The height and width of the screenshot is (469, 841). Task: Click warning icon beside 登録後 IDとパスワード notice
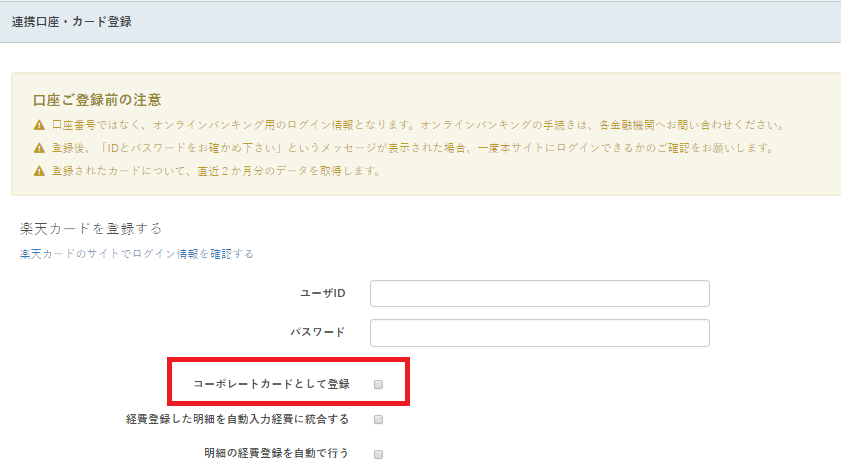coord(39,148)
